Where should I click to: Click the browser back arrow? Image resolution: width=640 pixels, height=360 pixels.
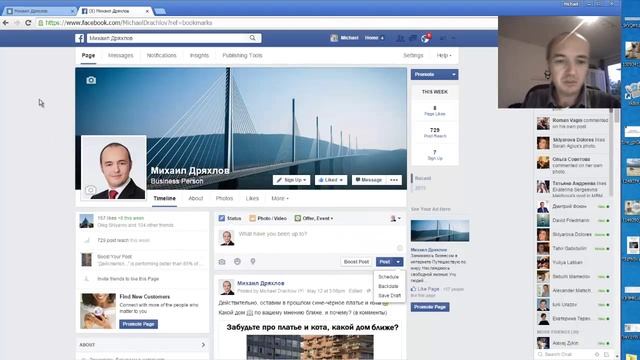coord(6,23)
